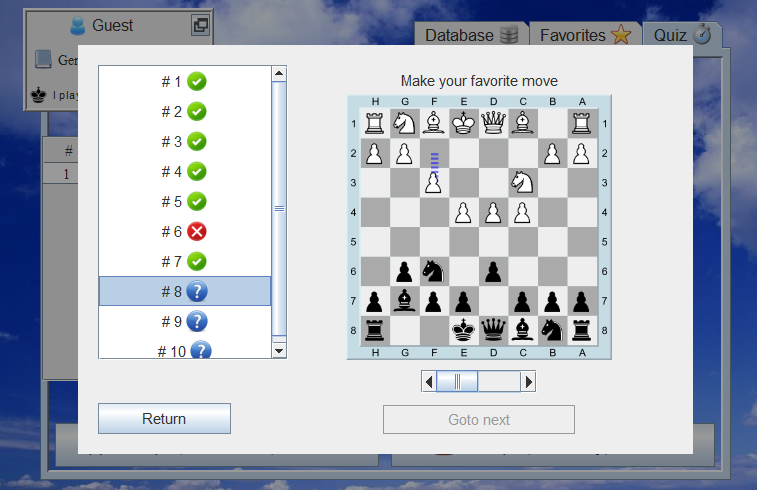Viewport: 757px width, 490px height.
Task: Open failed quiz item # 6
Action: pos(184,232)
